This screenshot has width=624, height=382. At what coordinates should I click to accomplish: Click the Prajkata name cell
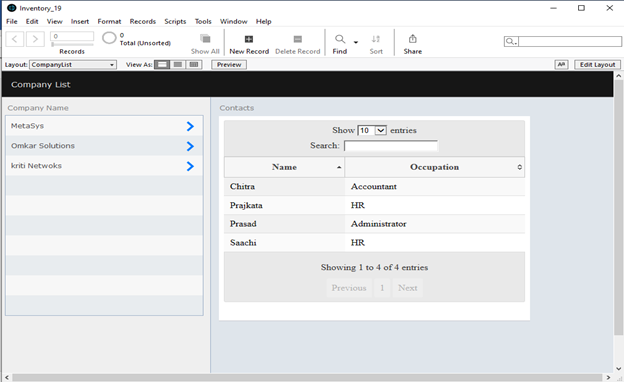[x=284, y=205]
